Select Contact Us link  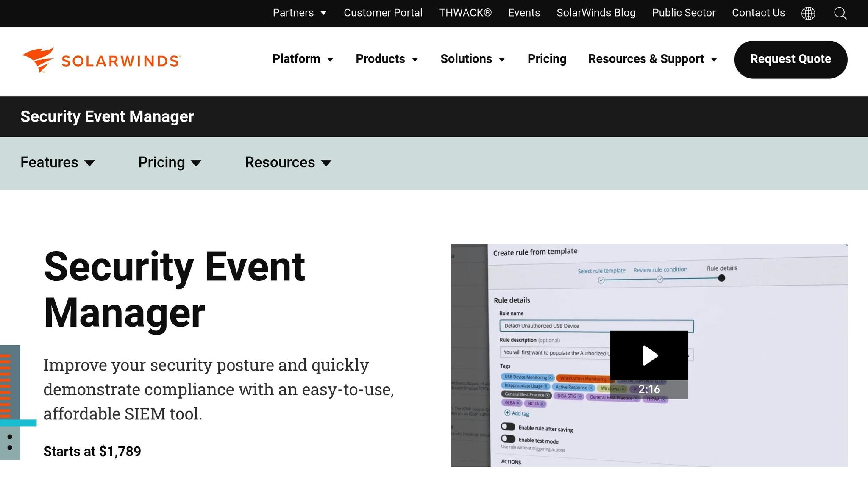(758, 13)
